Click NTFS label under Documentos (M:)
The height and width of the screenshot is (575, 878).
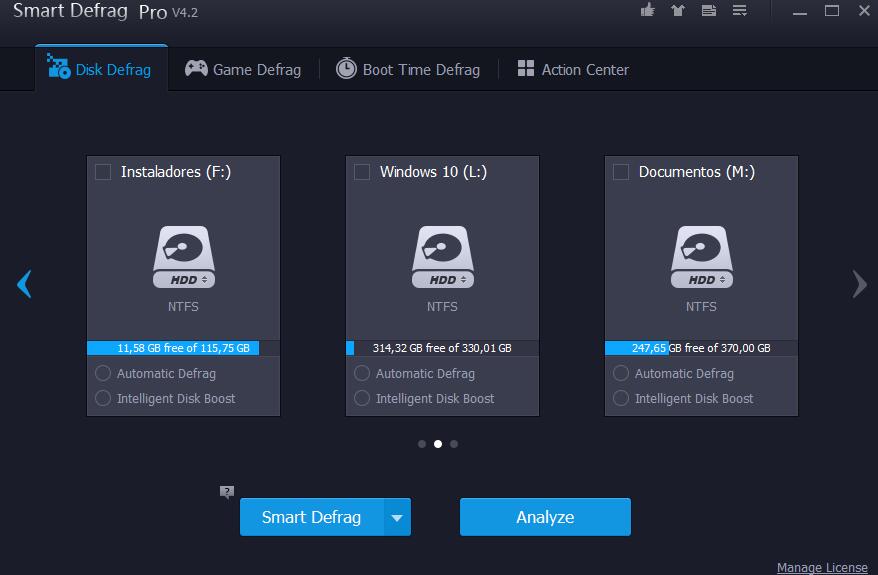(701, 306)
